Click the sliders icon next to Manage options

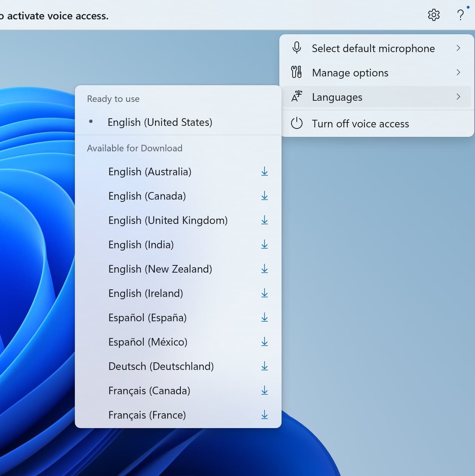click(297, 72)
